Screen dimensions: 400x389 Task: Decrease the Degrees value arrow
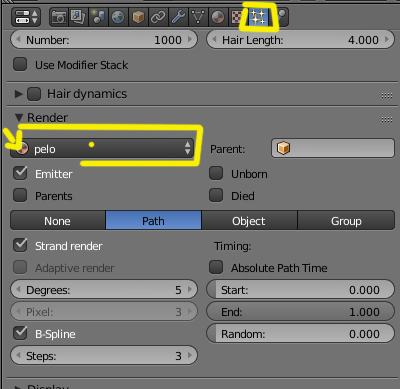[x=18, y=289]
